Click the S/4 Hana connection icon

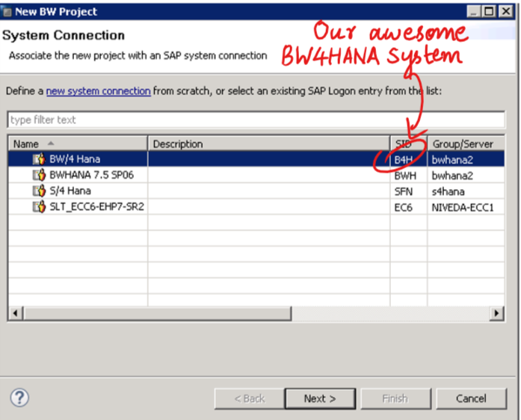(39, 191)
